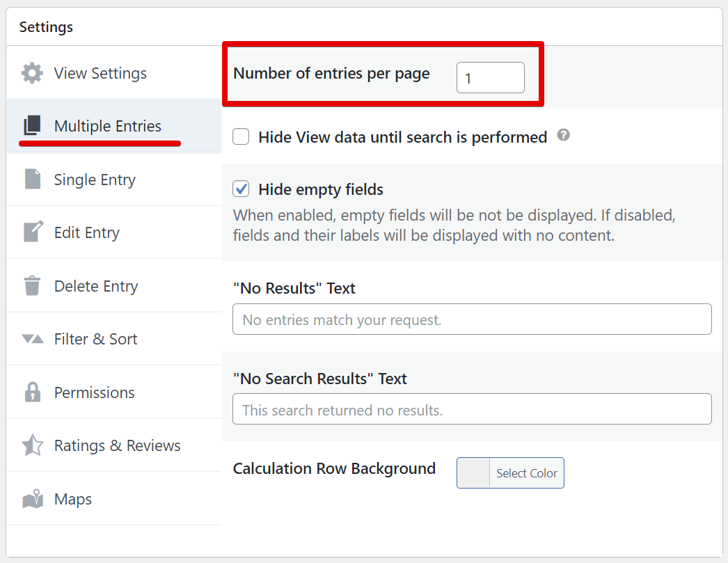This screenshot has height=563, width=728.
Task: Click the "No Results" Text input
Action: pos(472,319)
